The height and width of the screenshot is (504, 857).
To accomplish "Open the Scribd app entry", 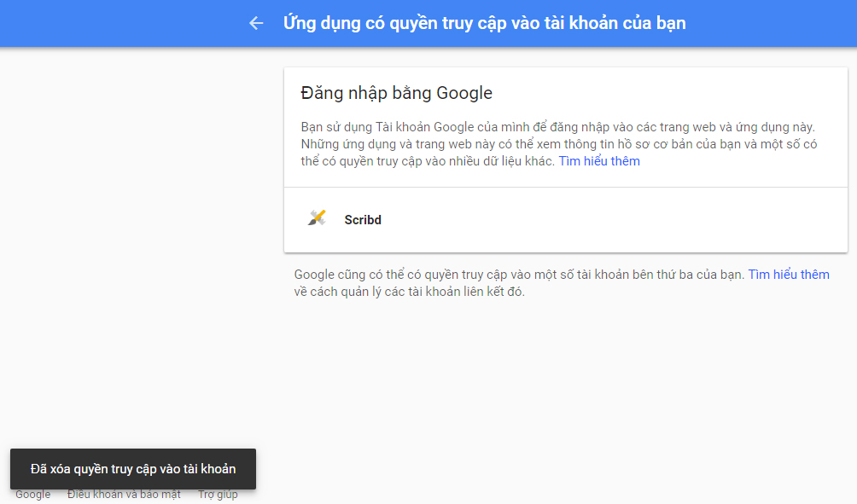I will pos(566,220).
